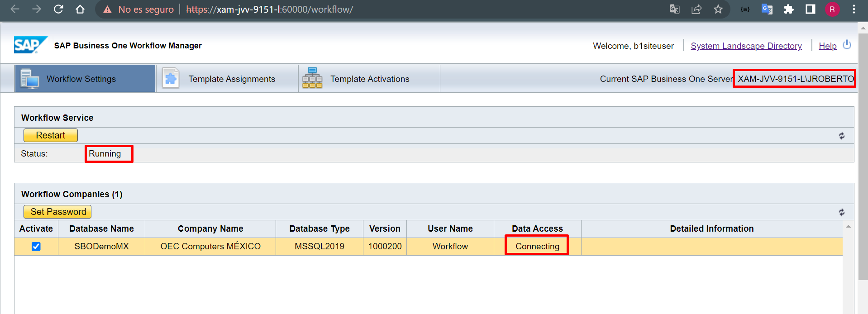Switch to Template Activations tab
Image resolution: width=868 pixels, height=314 pixels.
click(x=369, y=79)
